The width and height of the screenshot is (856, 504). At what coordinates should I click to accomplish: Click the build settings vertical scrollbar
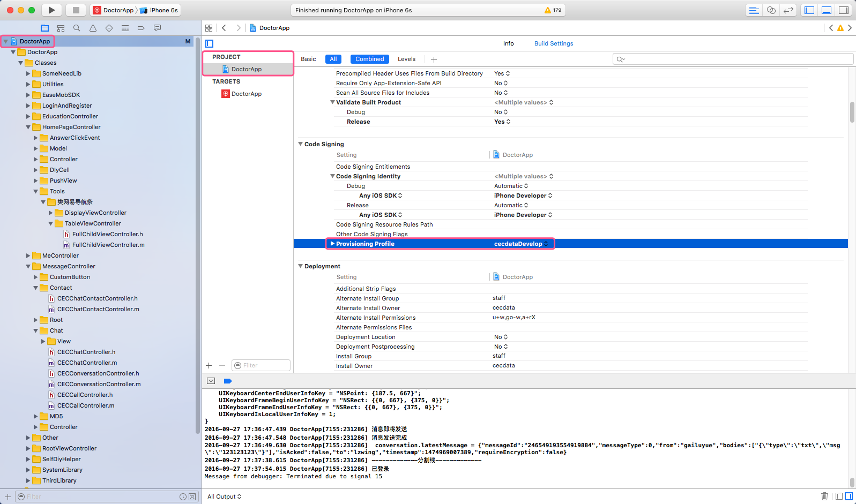pos(852,112)
